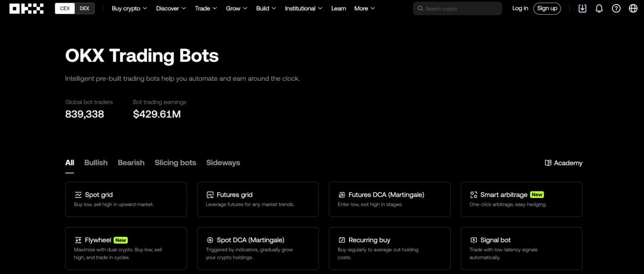
Task: Open language selection via the globe icon
Action: point(633,8)
